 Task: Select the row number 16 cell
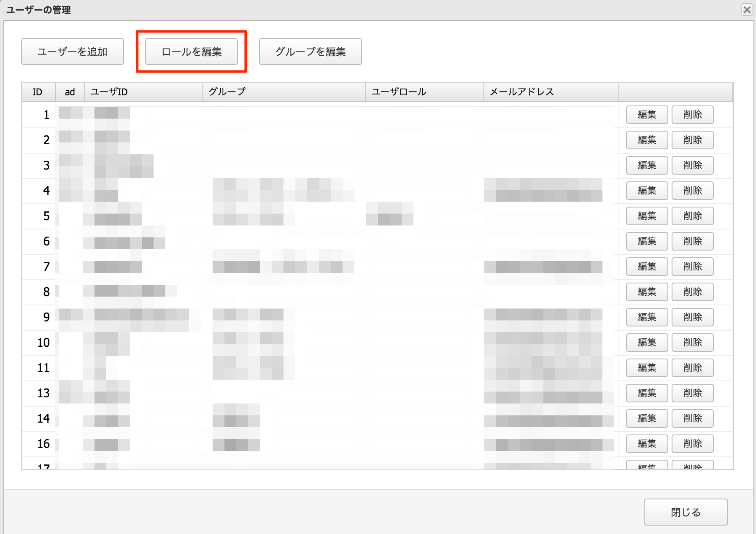(38, 444)
